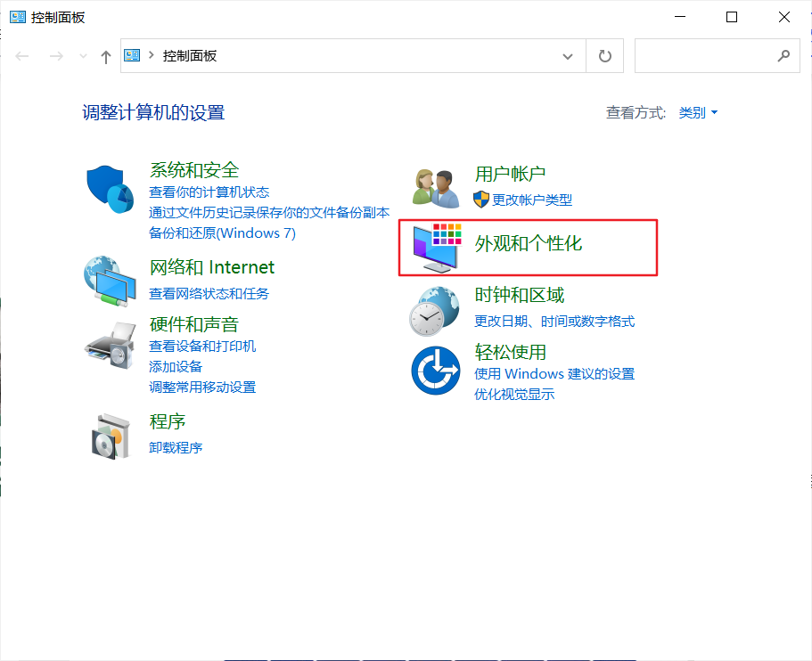Screen dimensions: 812x661
Task: Click the 外观和个性化 monitor icon
Action: (433, 248)
